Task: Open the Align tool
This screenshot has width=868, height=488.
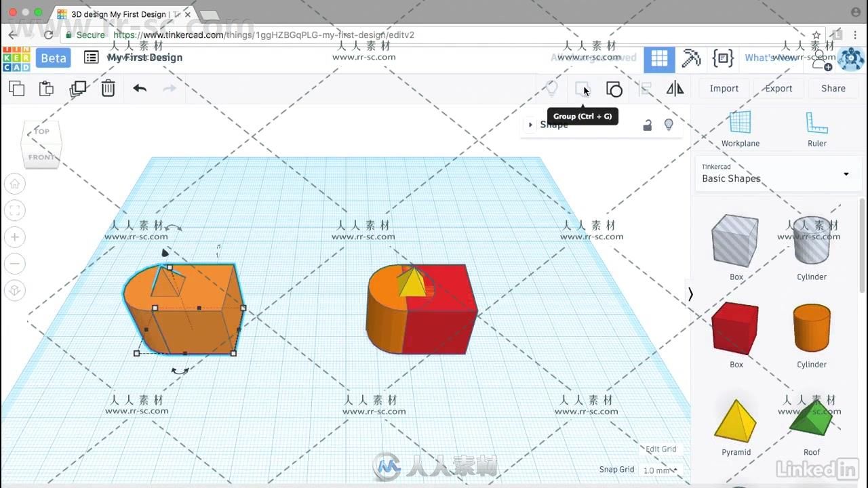Action: click(x=645, y=89)
